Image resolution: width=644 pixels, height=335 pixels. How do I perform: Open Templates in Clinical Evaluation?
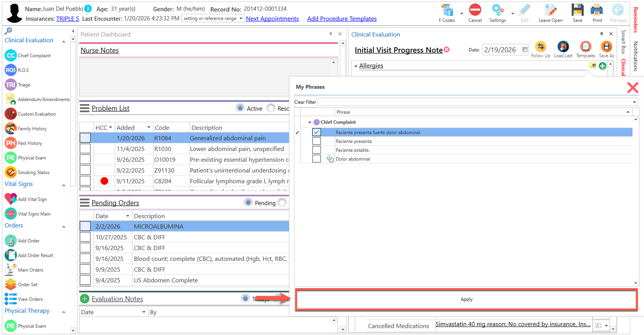(585, 47)
